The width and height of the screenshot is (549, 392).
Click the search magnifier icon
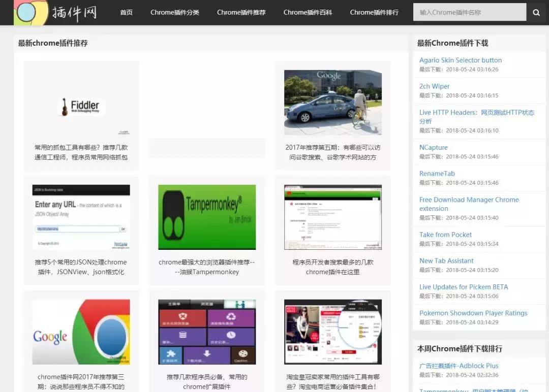pos(536,12)
